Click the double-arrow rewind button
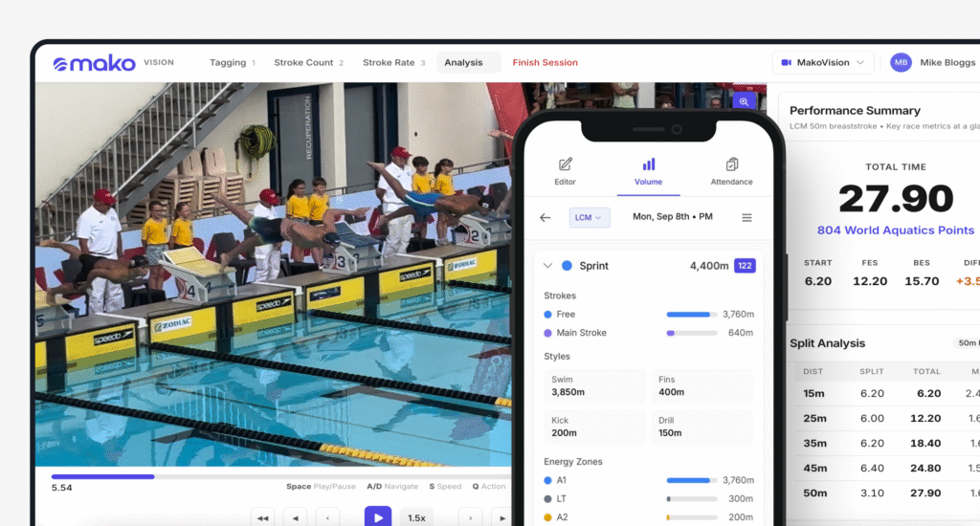Screen dimensions: 980x526 pyautogui.click(x=262, y=517)
